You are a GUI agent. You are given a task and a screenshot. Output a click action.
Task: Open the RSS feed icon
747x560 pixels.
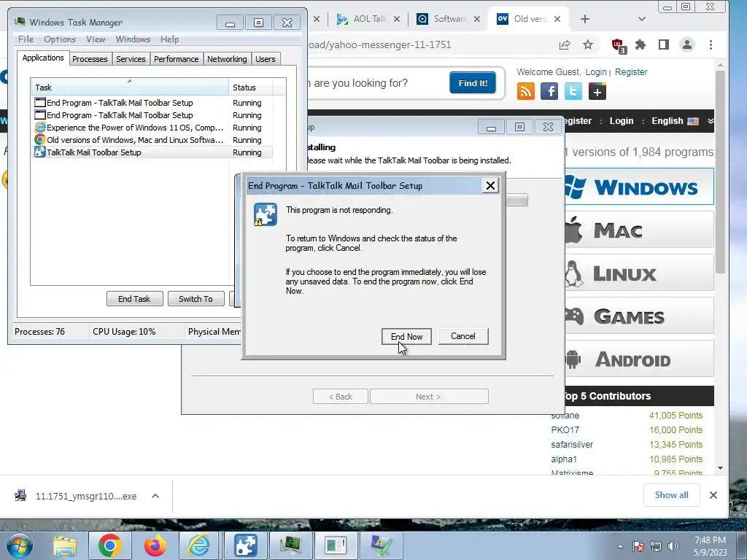coord(526,91)
